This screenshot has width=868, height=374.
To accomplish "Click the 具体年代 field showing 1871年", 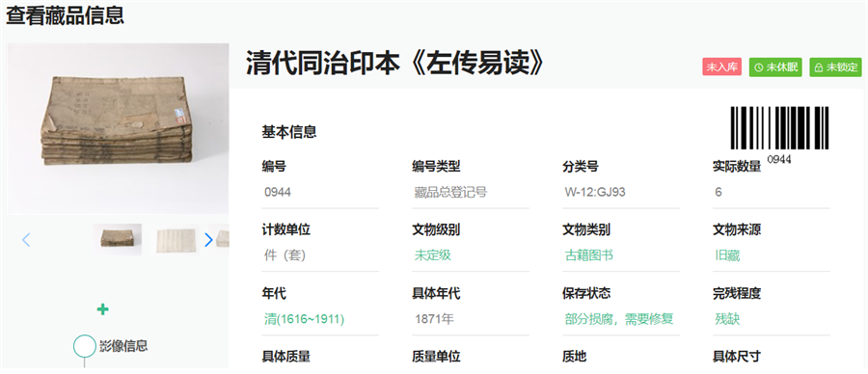I will (x=470, y=319).
